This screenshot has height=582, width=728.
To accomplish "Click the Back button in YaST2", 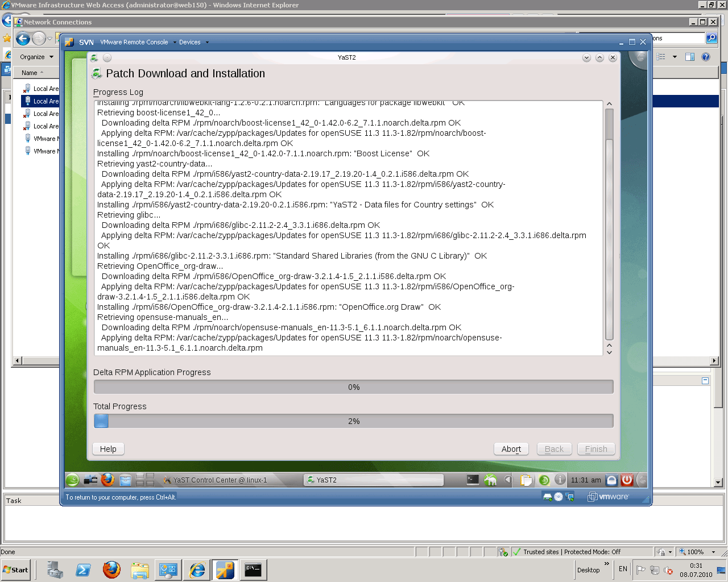I will pos(554,449).
